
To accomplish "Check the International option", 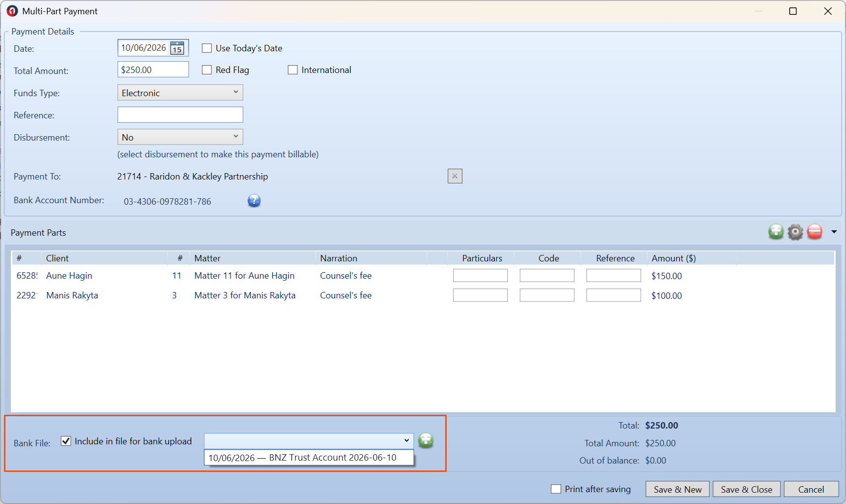I will coord(293,70).
